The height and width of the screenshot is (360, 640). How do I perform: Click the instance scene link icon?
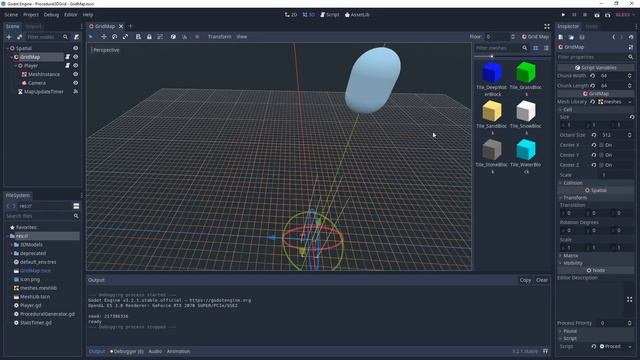pos(19,37)
